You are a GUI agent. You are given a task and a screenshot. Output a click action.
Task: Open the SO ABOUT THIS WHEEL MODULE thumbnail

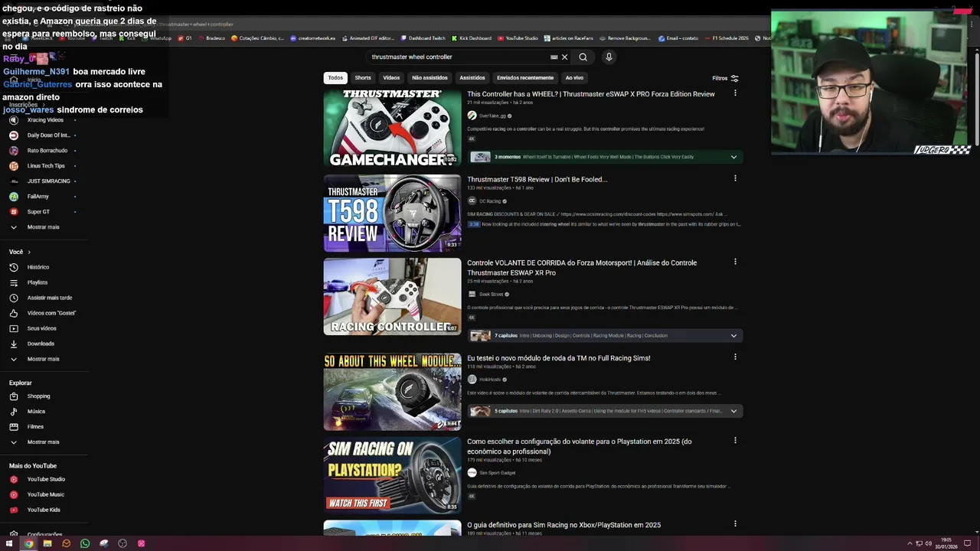(x=392, y=391)
